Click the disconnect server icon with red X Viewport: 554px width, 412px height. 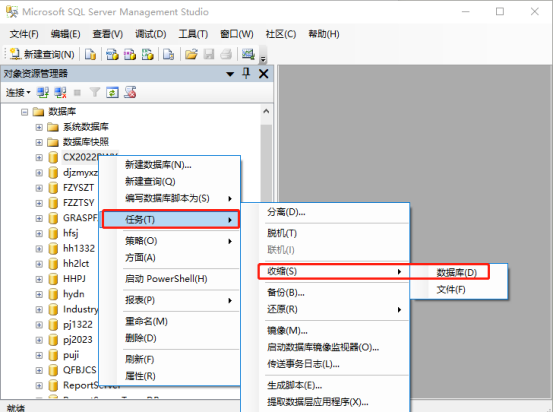60,93
